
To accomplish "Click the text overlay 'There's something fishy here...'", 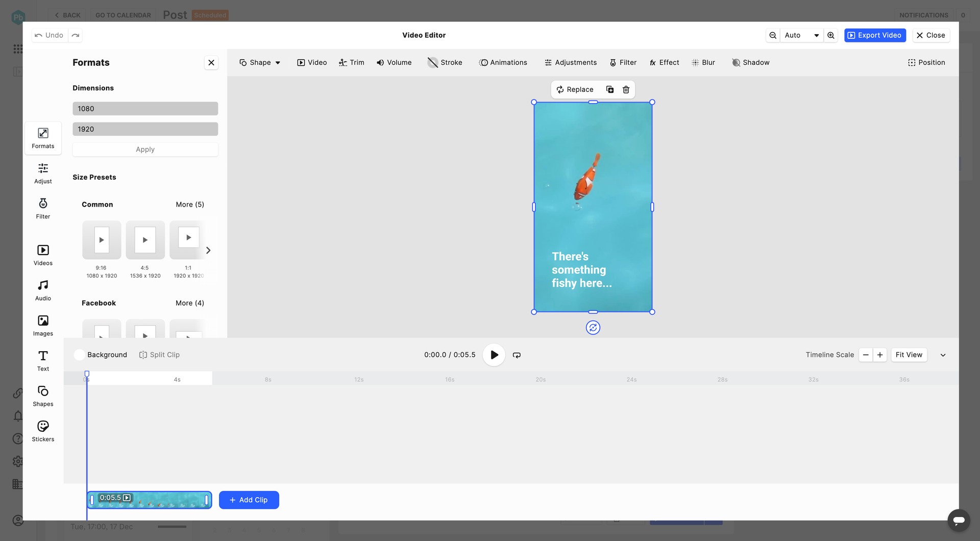I will pyautogui.click(x=582, y=270).
